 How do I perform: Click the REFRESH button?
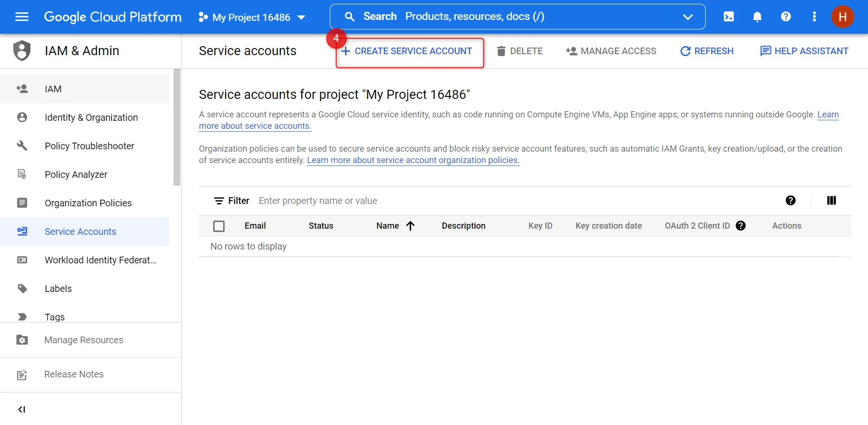tap(707, 51)
